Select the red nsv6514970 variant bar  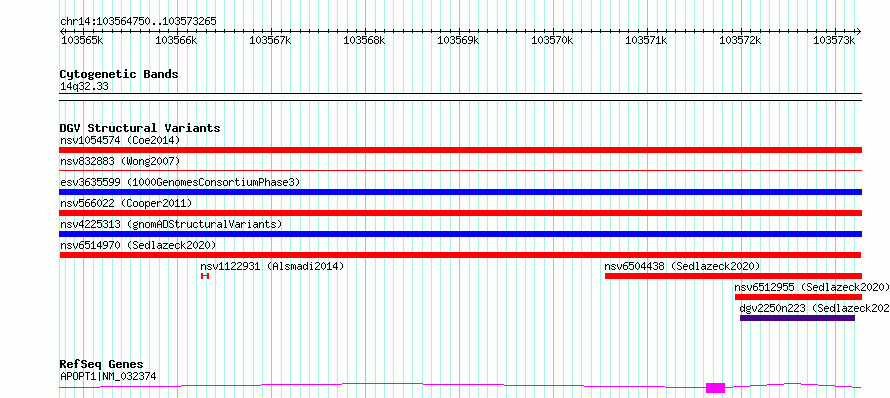coord(460,255)
